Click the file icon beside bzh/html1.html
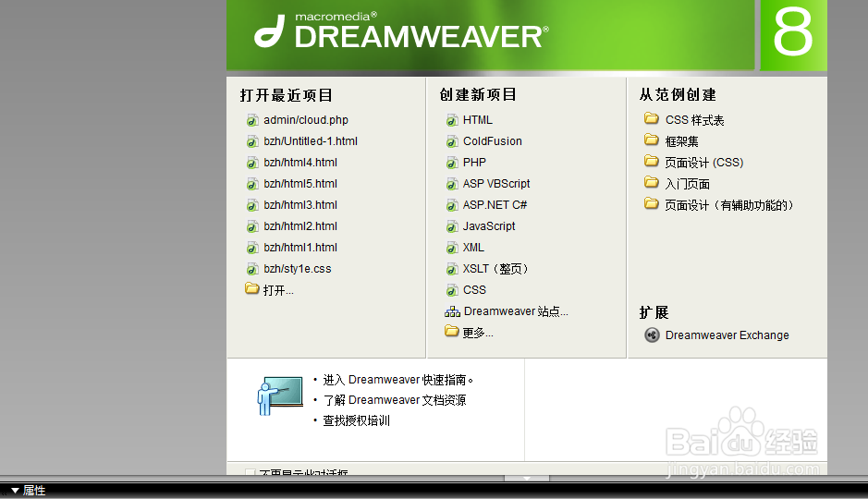Screen dimensions: 868x499 (x=252, y=248)
